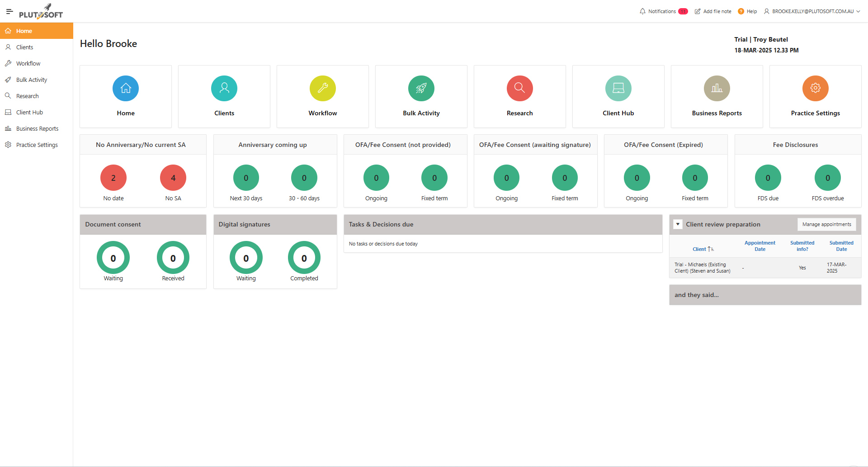This screenshot has height=467, width=868.
Task: Open the Client Hub tile icon
Action: pos(618,88)
